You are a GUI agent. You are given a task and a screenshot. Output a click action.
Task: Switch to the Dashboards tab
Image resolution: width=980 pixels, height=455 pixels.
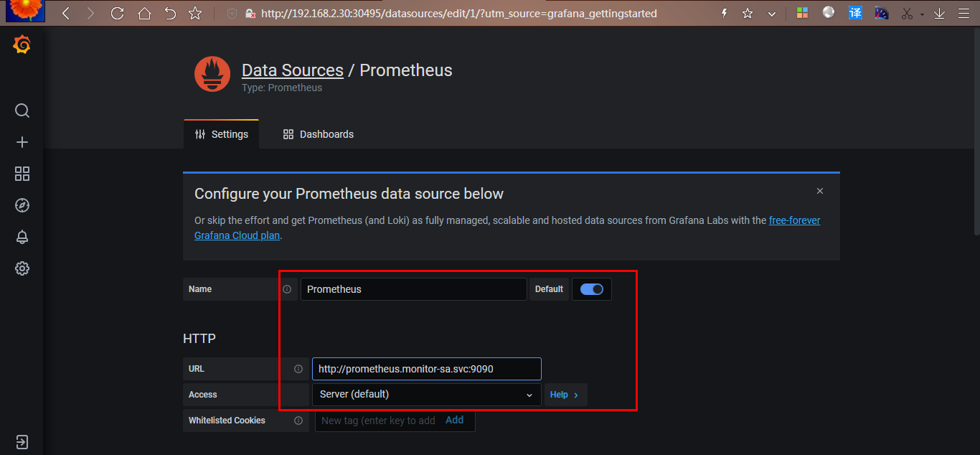[x=319, y=134]
